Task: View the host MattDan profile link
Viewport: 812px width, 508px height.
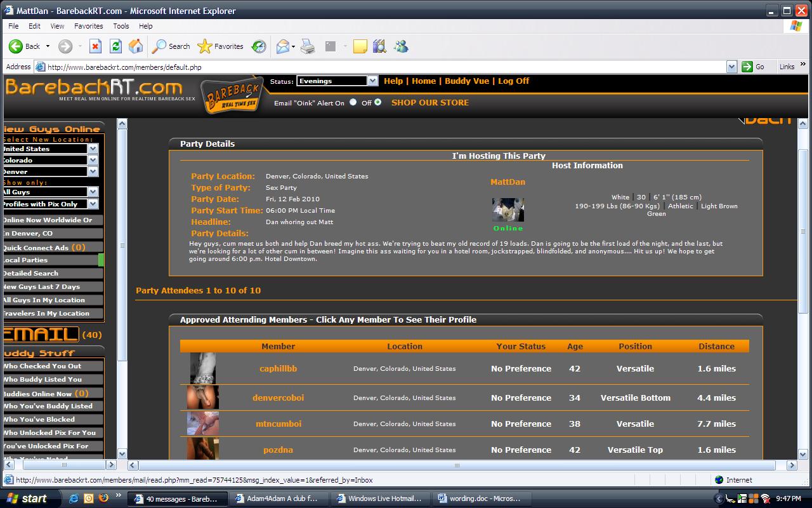Action: [x=507, y=182]
